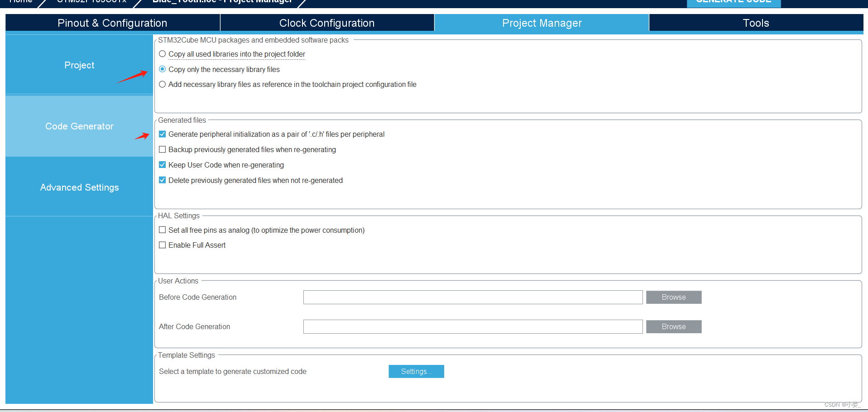
Task: Click the Blue_Tooth.ioc Project Manager breadcrumb
Action: (x=222, y=2)
